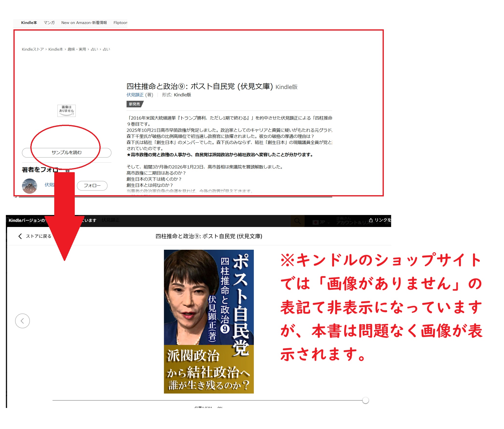504x429 pixels.
Task: Click the Japan flag JP icon
Action: (x=316, y=222)
